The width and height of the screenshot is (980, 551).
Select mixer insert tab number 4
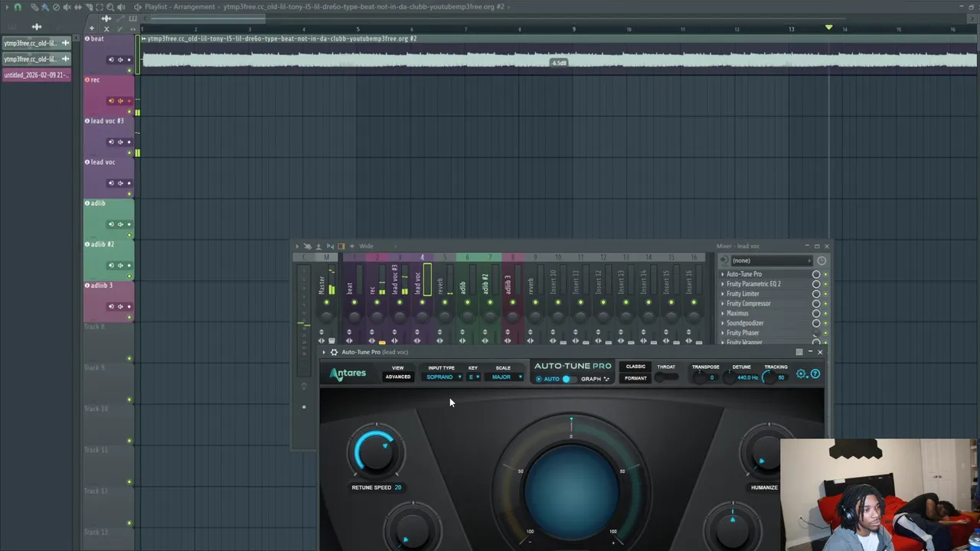(x=422, y=257)
